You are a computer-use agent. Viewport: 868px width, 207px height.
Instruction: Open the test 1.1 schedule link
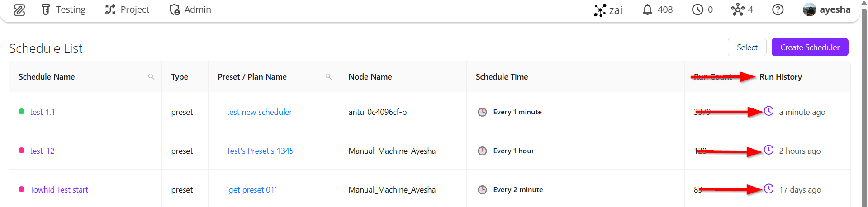click(x=42, y=112)
